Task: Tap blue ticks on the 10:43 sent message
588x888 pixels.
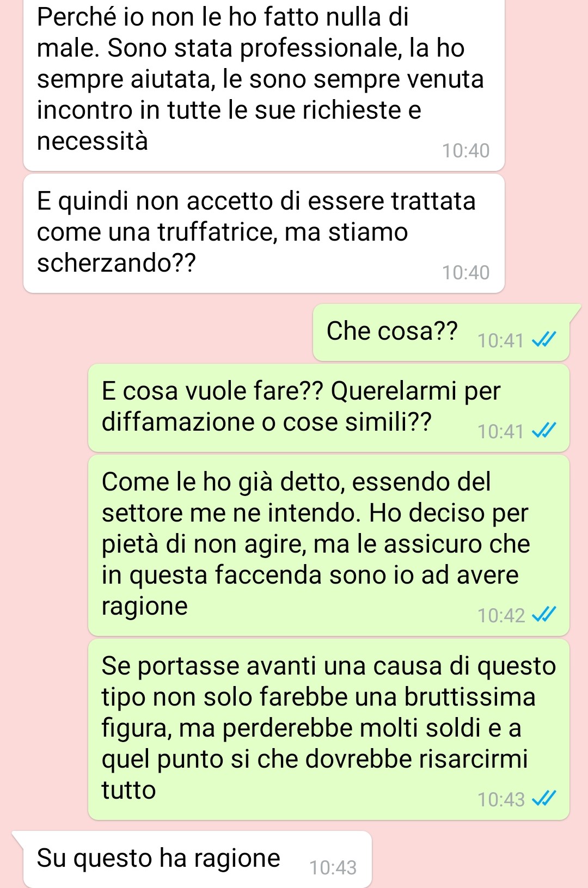Action: click(544, 799)
